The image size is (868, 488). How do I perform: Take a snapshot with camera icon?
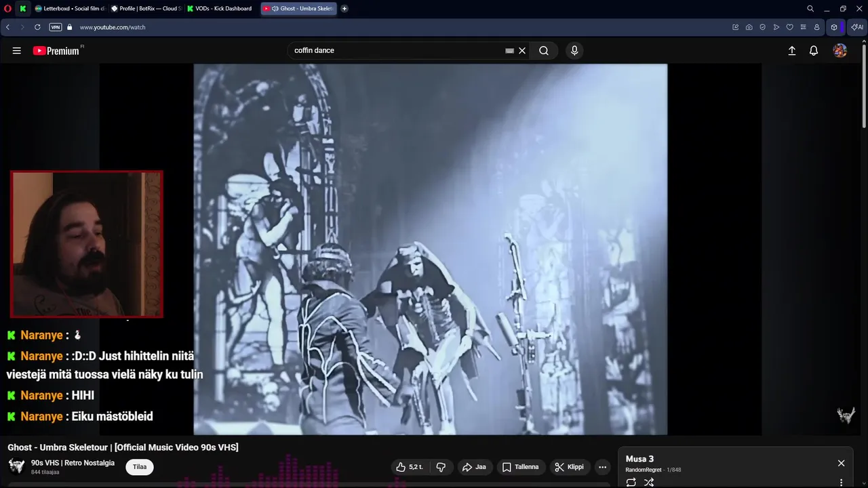coord(749,27)
